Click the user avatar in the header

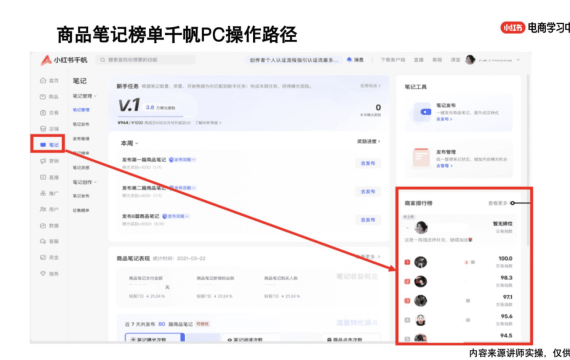tap(470, 60)
